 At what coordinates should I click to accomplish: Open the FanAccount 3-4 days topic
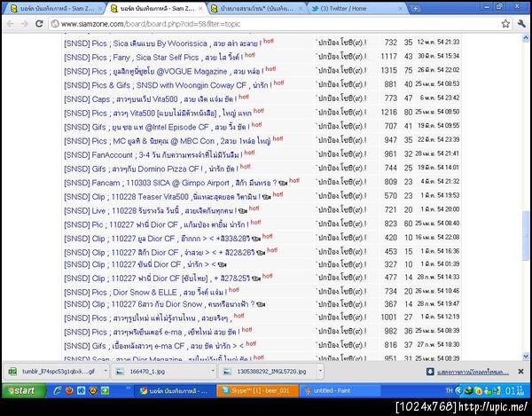click(153, 154)
